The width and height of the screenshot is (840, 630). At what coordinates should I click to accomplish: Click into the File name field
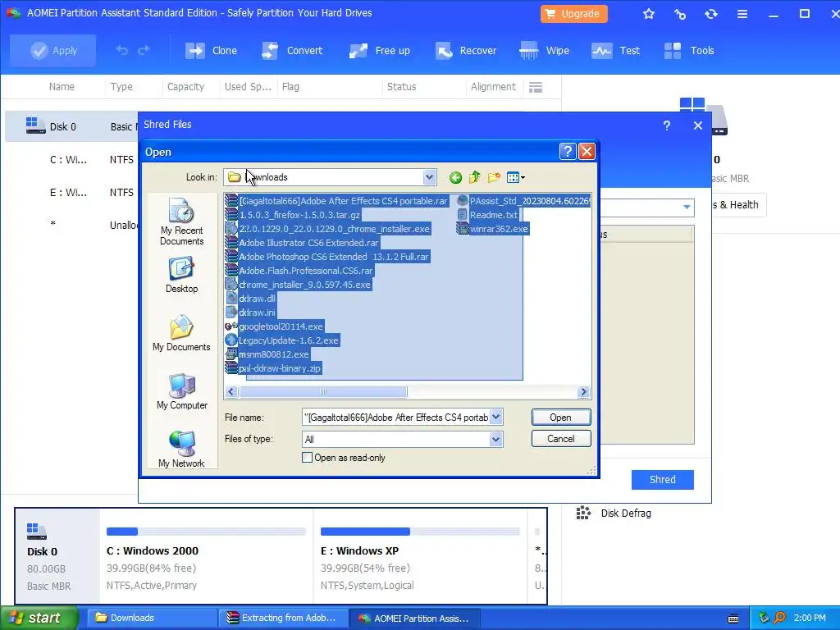coord(396,418)
